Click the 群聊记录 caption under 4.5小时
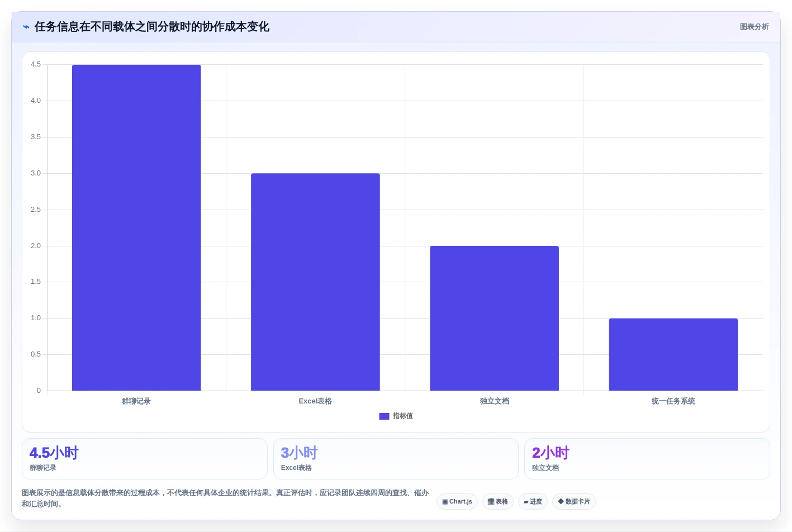The image size is (792, 532). [43, 468]
